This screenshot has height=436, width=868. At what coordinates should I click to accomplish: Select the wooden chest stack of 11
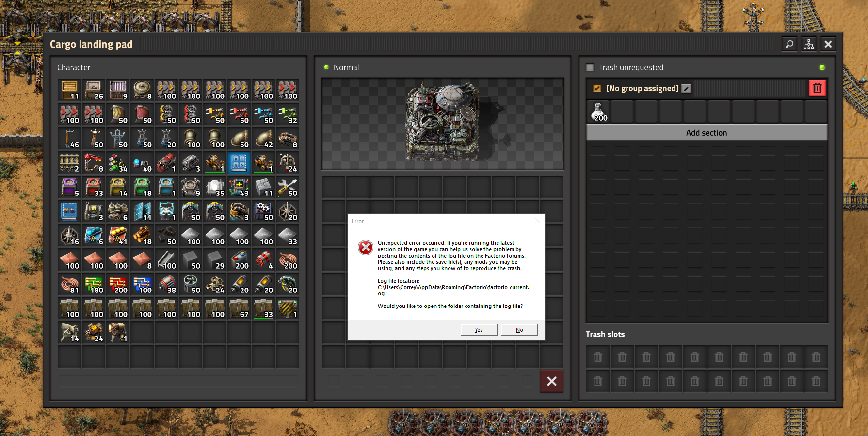click(69, 90)
